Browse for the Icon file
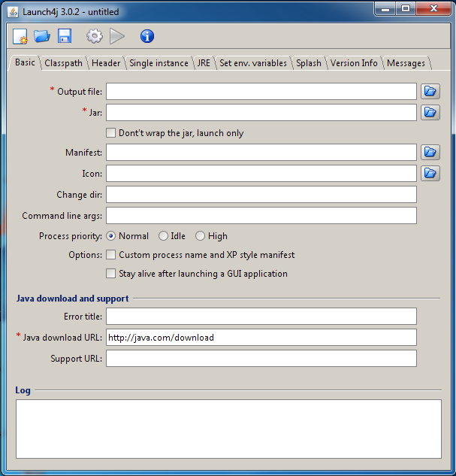 coord(430,174)
